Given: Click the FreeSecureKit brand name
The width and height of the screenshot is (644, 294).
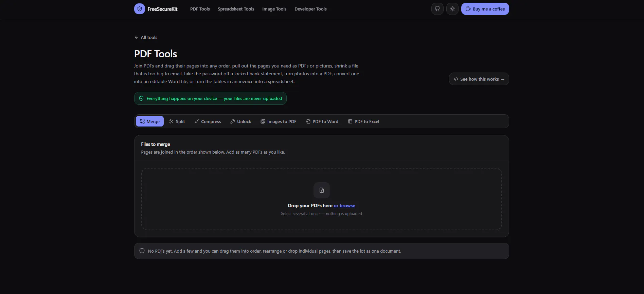Looking at the screenshot, I should coord(162,9).
